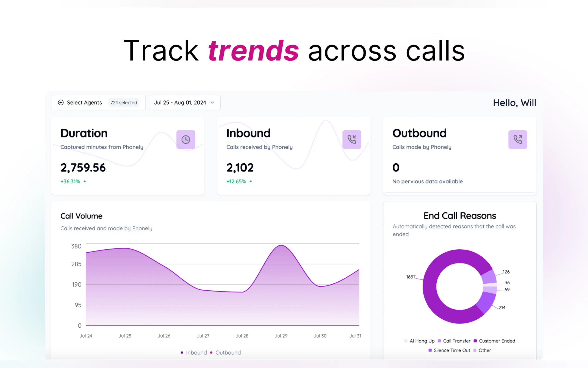Click the plus circle icon beside Select Agents
Image resolution: width=588 pixels, height=368 pixels.
[61, 102]
